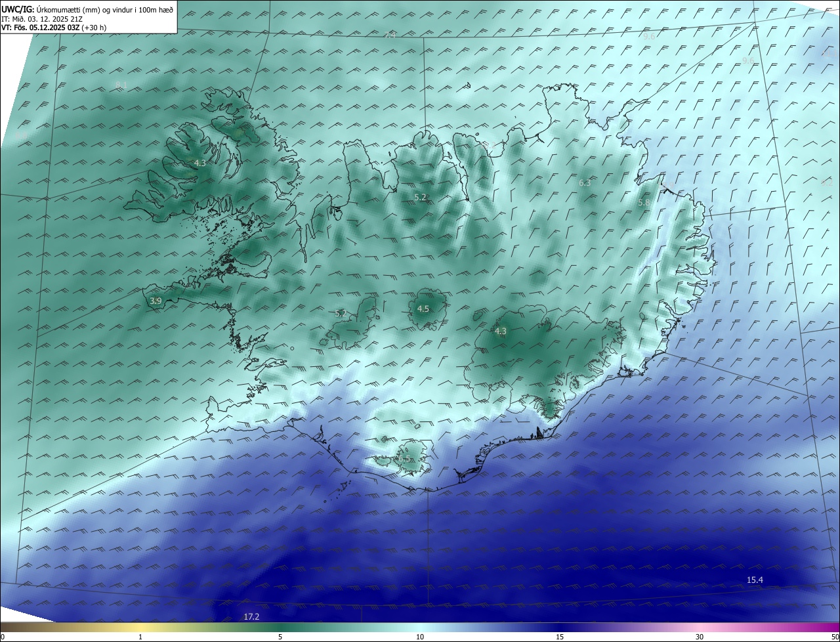The width and height of the screenshot is (840, 642).
Task: Click the 10 tick on the color scale
Action: coord(420,637)
